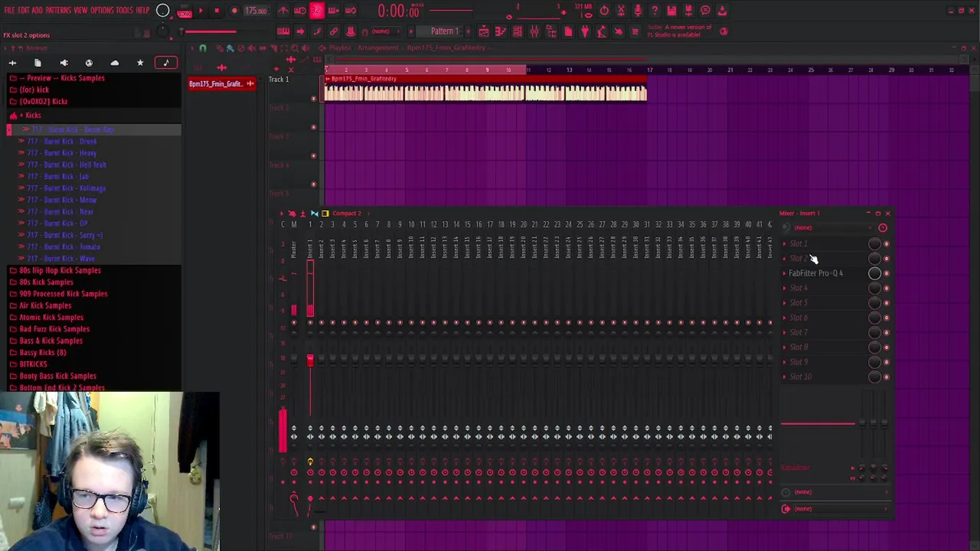Viewport: 980px width, 551px height.
Task: Open the OPTIONS menu
Action: [x=102, y=10]
